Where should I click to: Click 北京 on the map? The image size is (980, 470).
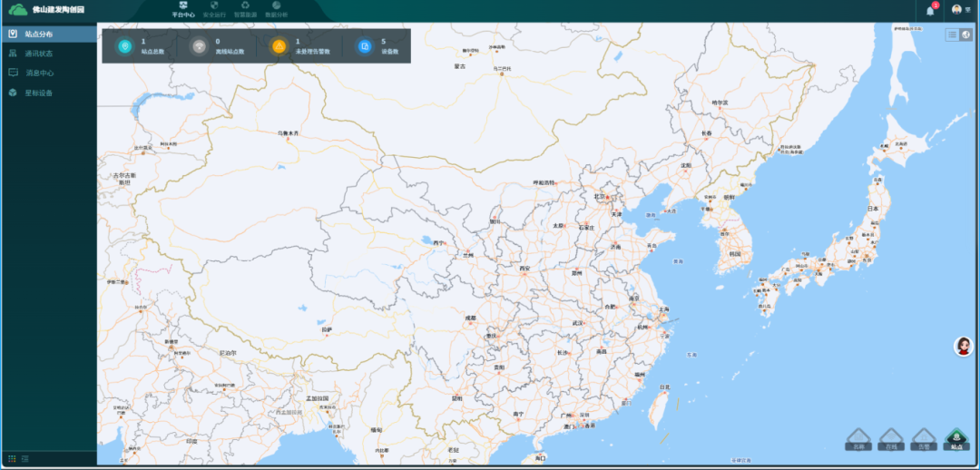point(600,196)
